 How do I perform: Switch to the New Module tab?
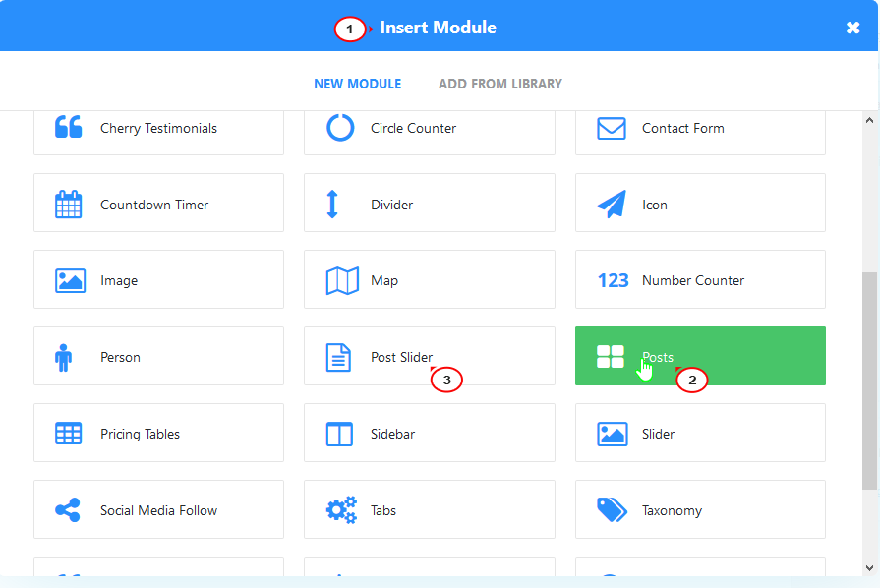[358, 84]
